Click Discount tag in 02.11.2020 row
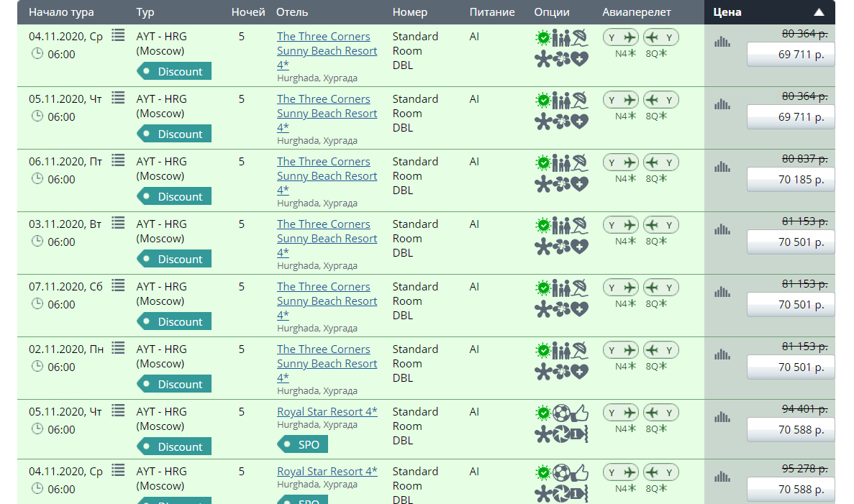The width and height of the screenshot is (854, 504). pos(174,384)
